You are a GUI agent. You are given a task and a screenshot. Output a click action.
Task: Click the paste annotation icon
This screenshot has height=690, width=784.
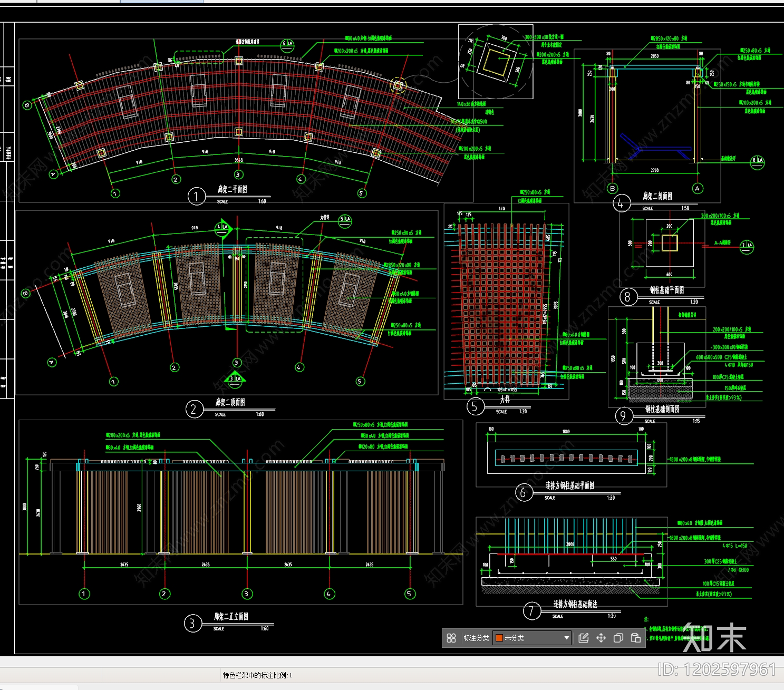636,638
